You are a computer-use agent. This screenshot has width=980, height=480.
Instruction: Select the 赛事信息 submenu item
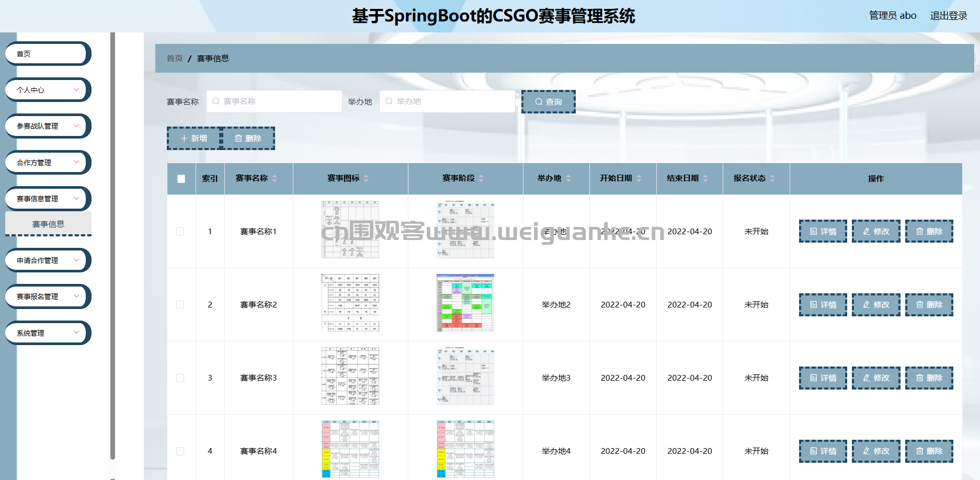click(48, 224)
